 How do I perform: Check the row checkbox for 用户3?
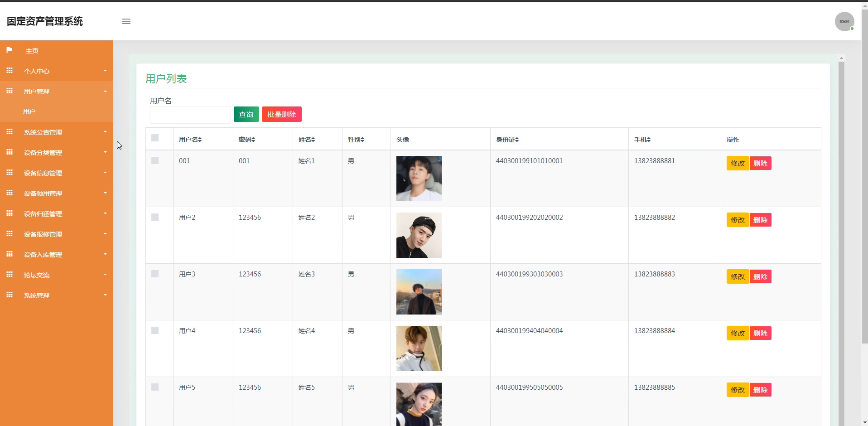[155, 274]
